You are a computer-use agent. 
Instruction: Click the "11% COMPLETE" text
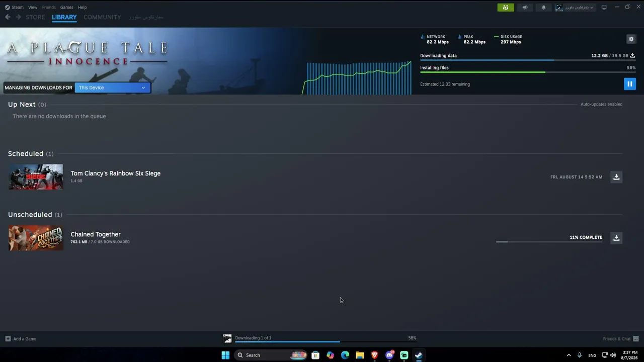[x=586, y=237]
